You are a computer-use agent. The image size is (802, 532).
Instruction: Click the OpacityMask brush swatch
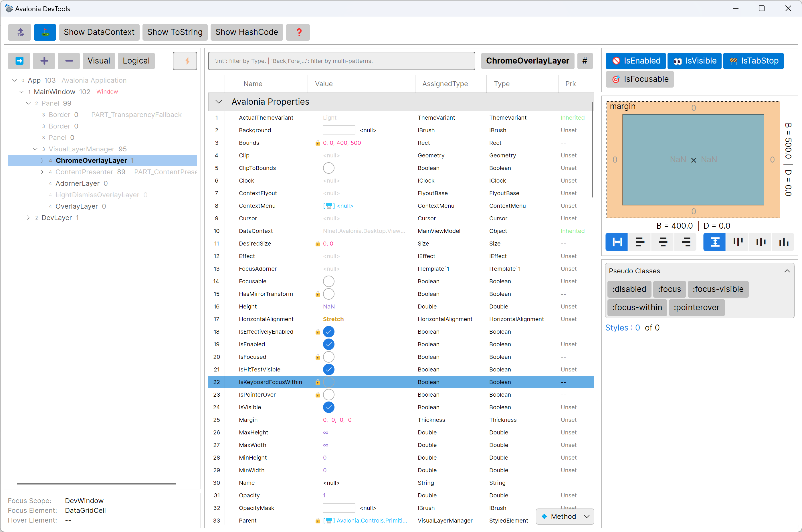(x=339, y=508)
